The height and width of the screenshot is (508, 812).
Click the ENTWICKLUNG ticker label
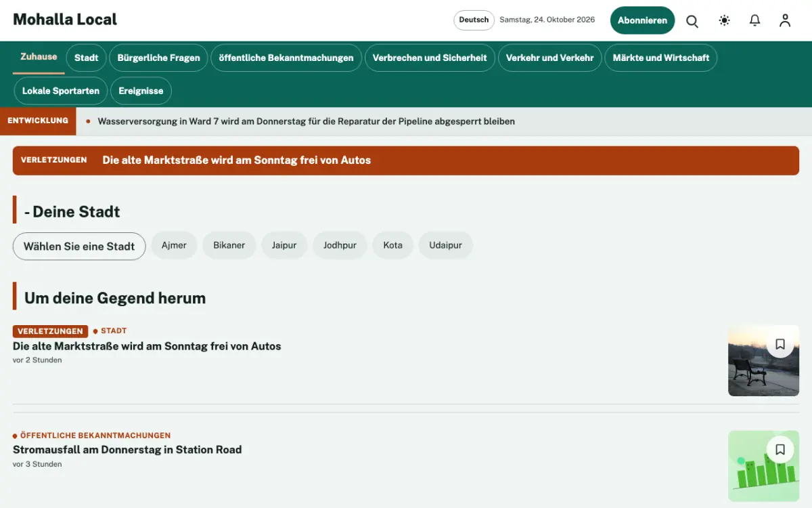click(x=38, y=121)
